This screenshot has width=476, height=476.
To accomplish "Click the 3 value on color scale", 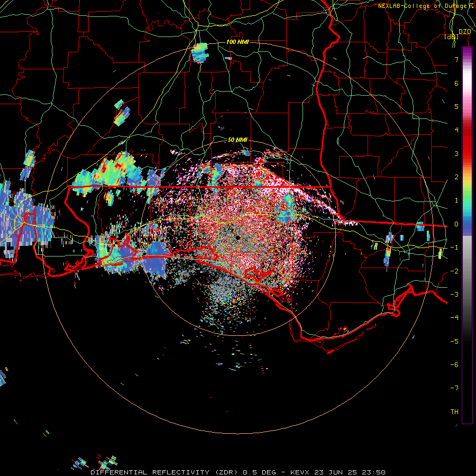I will click(x=456, y=153).
